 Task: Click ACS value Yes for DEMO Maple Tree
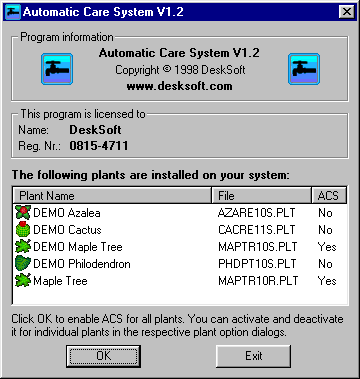[327, 247]
